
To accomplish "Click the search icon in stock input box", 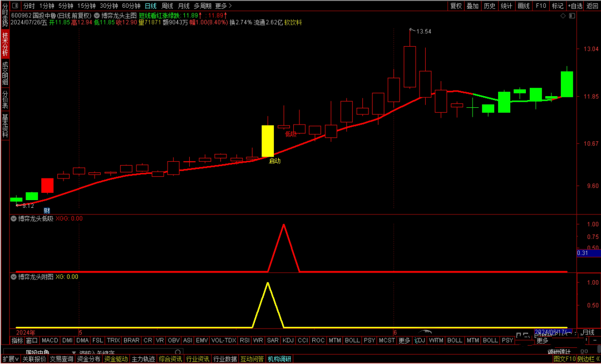I will coord(177,352).
